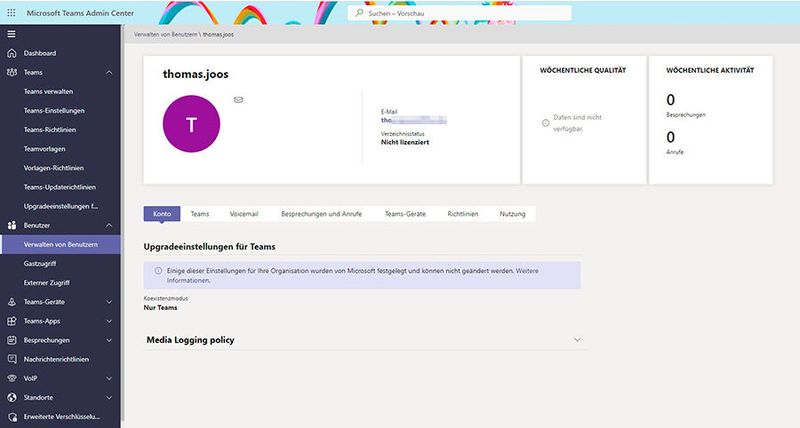The width and height of the screenshot is (800, 428).
Task: Click the Erweiterte Verschlüsselung shield icon
Action: click(12, 417)
